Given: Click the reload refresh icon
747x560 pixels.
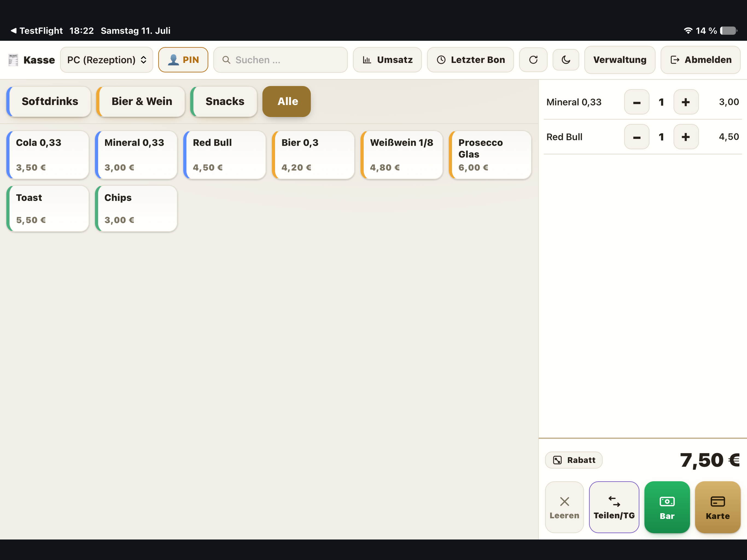Looking at the screenshot, I should pos(533,60).
